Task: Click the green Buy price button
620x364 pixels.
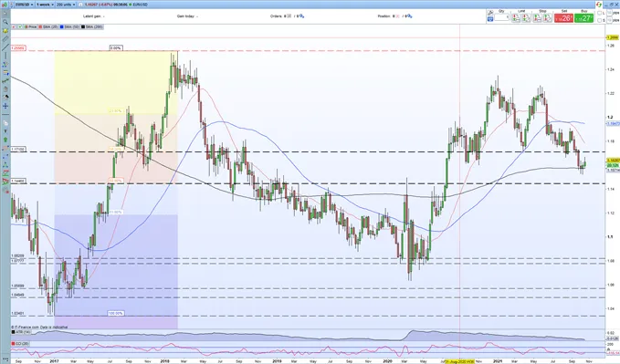Action: [584, 17]
